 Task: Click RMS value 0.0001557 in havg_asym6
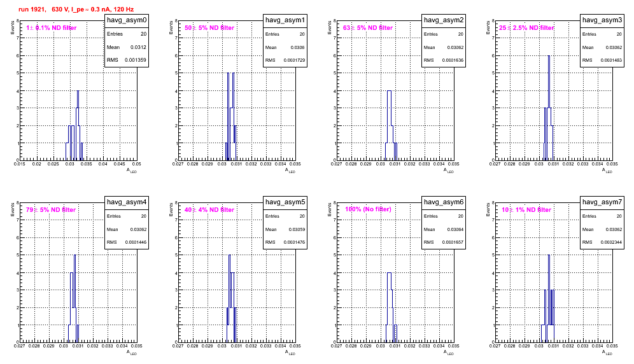click(x=453, y=242)
